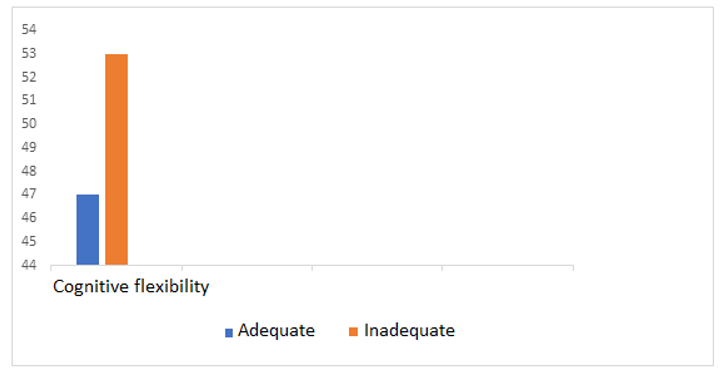Click the 54 value axis label
Screen dimensions: 722x370
pyautogui.click(x=29, y=29)
